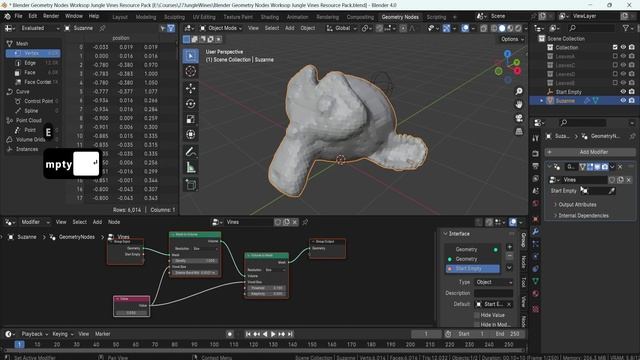Toggle viewport gizmos button
640x360 pixels.
point(447,28)
